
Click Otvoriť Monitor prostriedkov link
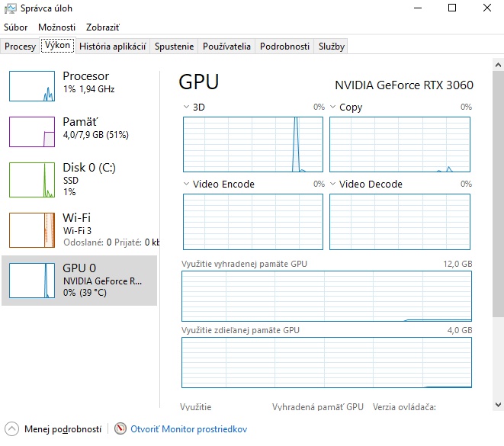tap(188, 429)
